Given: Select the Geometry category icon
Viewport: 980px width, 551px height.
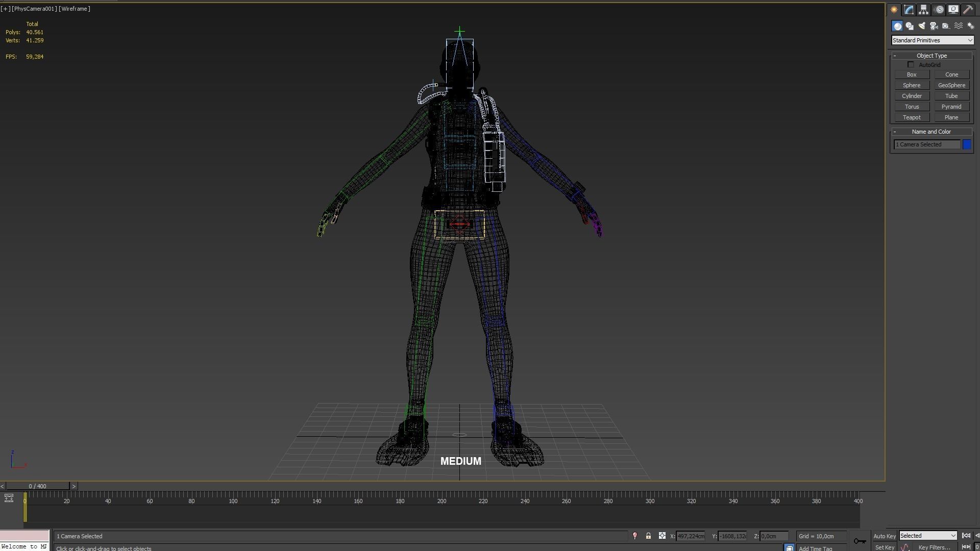Looking at the screenshot, I should click(897, 26).
